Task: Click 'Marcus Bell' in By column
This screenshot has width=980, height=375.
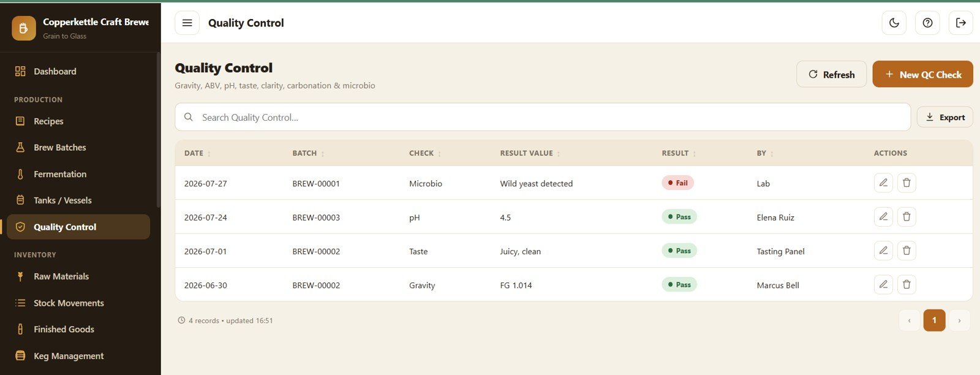Action: coord(778,285)
